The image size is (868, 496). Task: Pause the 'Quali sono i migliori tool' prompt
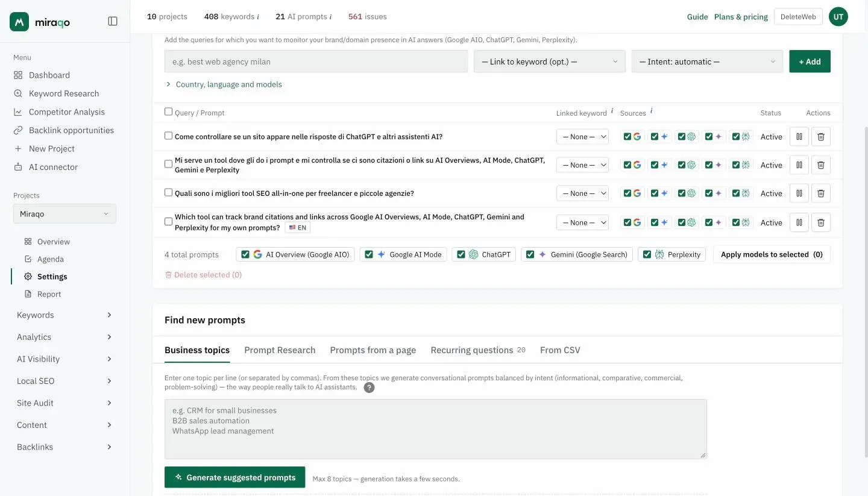pyautogui.click(x=799, y=193)
